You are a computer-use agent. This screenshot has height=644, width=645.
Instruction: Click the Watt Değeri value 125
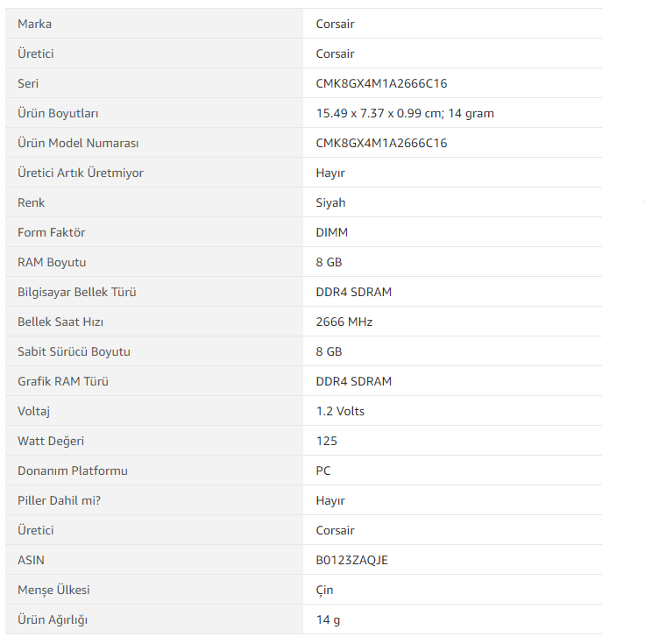pos(327,441)
